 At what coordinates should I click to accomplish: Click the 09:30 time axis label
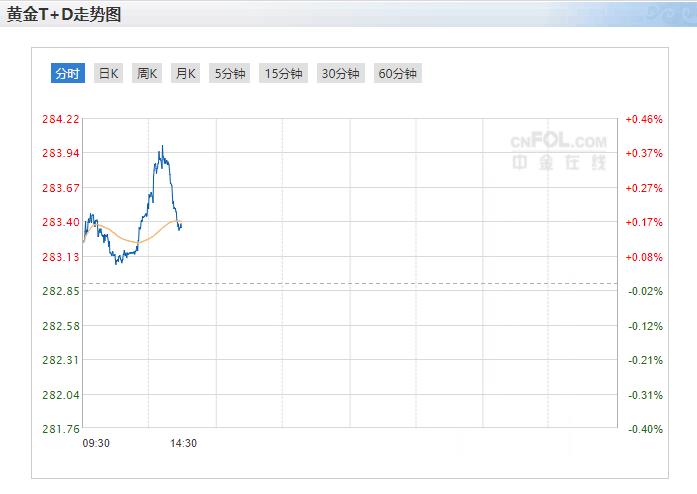[96, 444]
